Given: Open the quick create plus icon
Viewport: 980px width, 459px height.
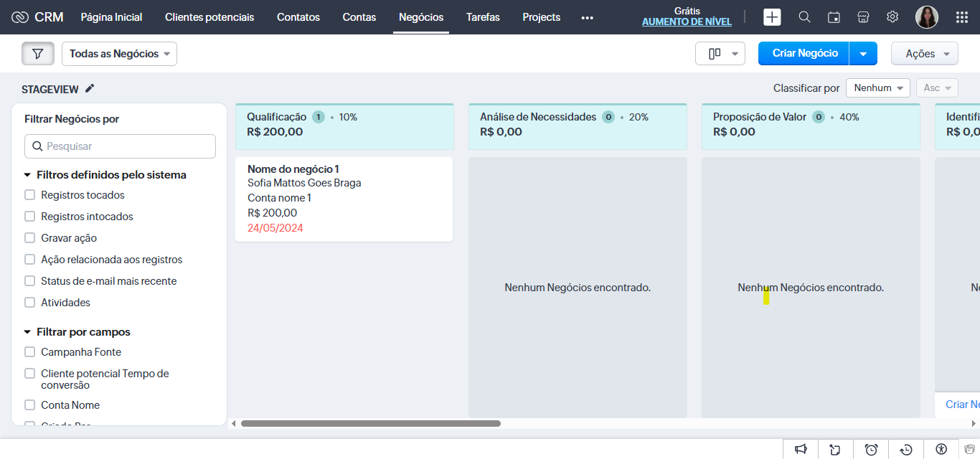Looking at the screenshot, I should click(x=772, y=16).
